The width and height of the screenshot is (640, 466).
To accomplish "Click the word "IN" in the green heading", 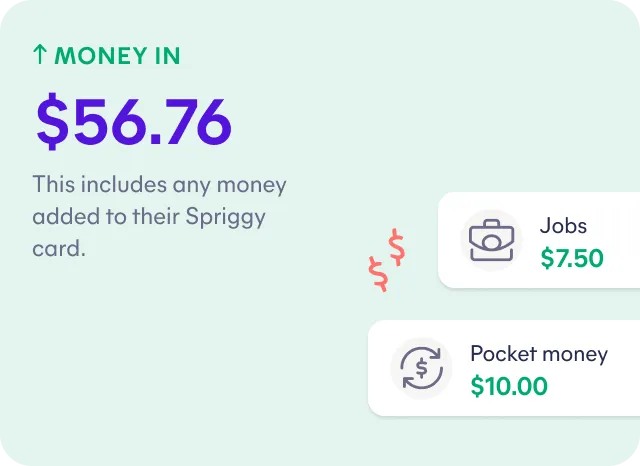I will [x=166, y=56].
